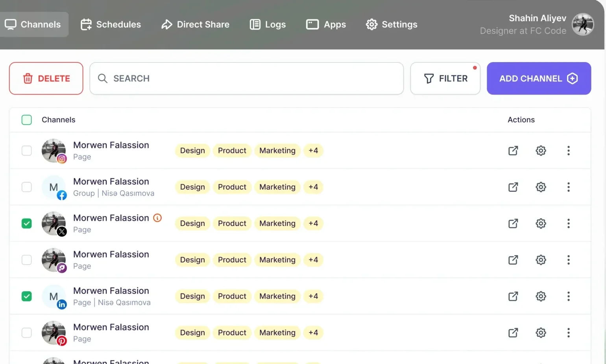Screen dimensions: 606x364
Task: Open external link for Instagram Morwen Falassion row
Action: 513,151
